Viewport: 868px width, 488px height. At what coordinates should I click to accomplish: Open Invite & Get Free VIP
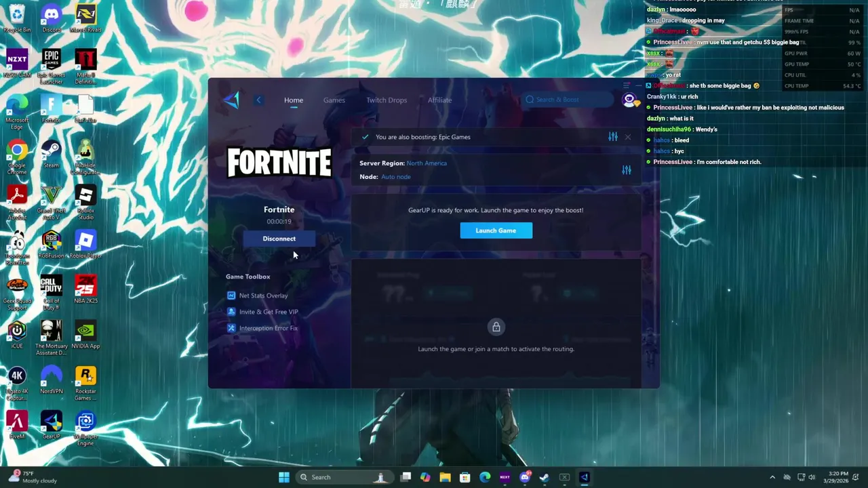coord(269,312)
